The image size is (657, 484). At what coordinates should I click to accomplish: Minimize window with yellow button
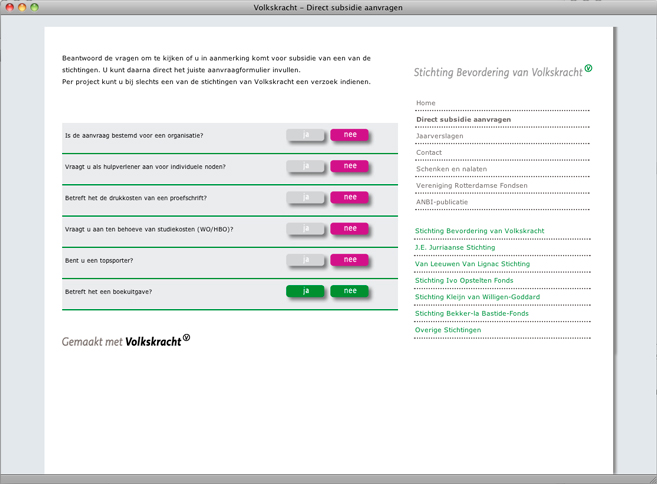point(22,7)
